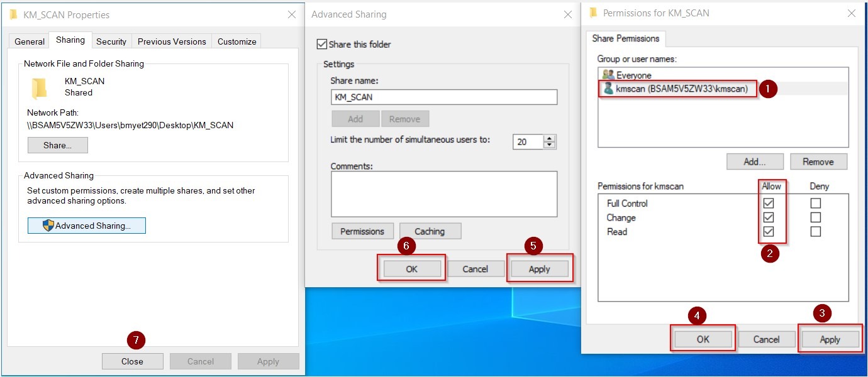Check Deny box for Read permission
Screen dimensions: 868x377
pos(815,232)
